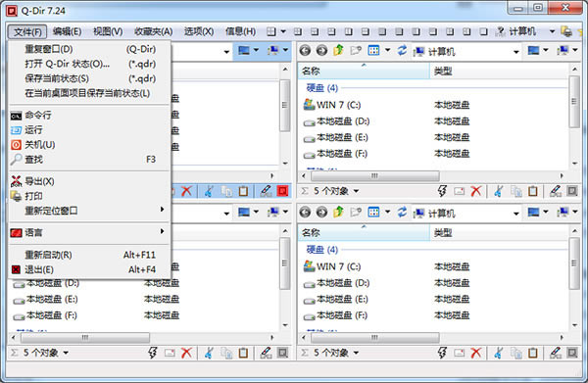Click the back arrow in top-right pane
Image resolution: width=588 pixels, height=383 pixels.
click(x=305, y=50)
